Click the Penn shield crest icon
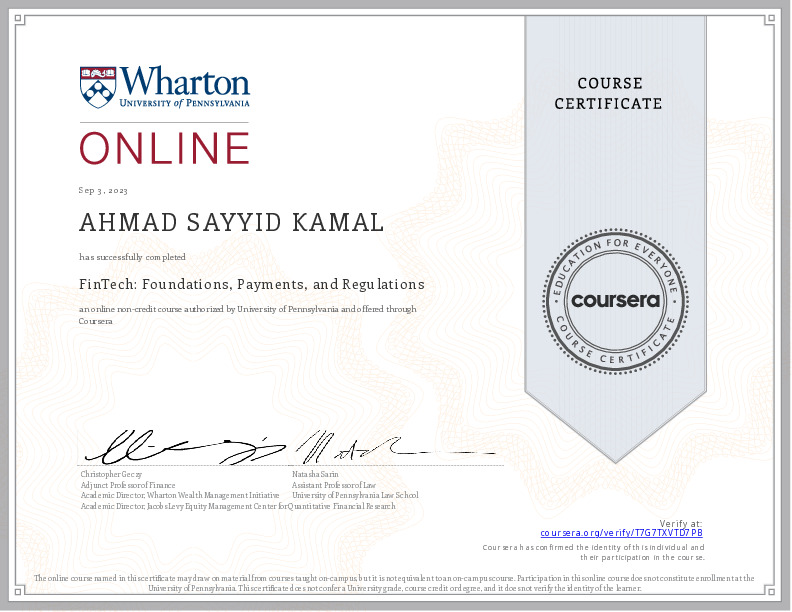 click(98, 87)
